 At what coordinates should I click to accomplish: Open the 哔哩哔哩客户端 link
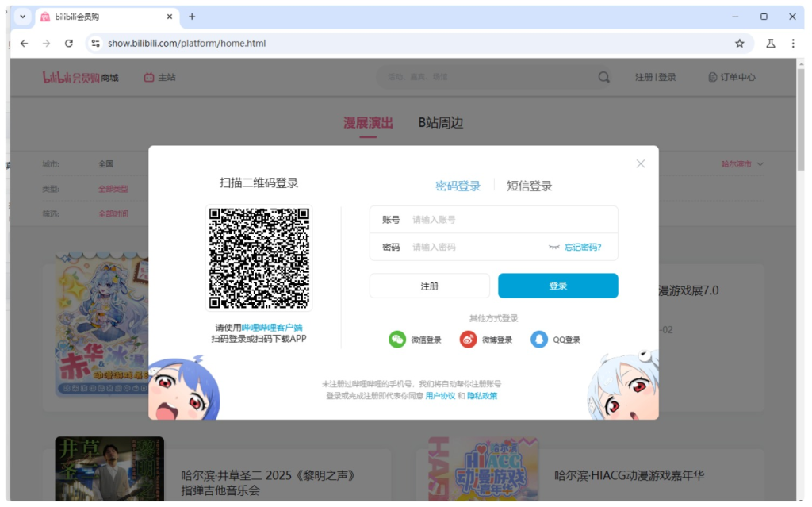click(272, 328)
